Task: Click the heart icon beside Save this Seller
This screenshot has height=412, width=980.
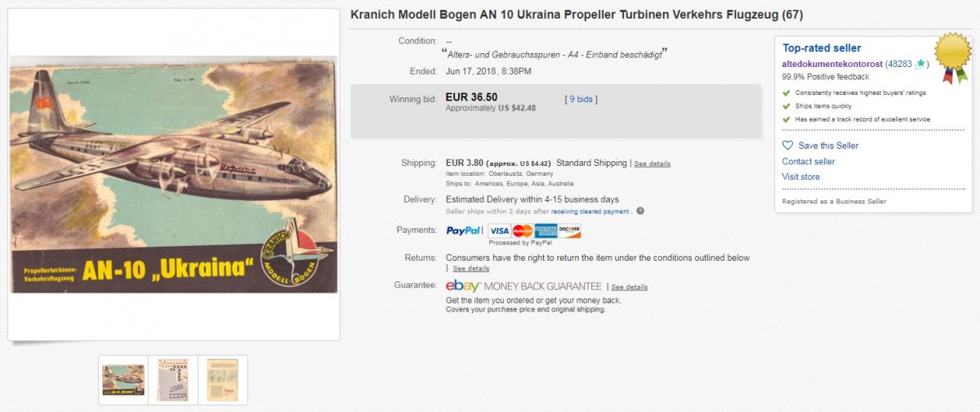Action: pos(788,146)
